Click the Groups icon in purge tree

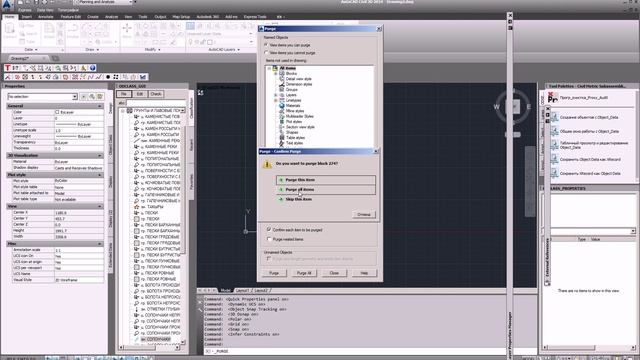point(282,89)
